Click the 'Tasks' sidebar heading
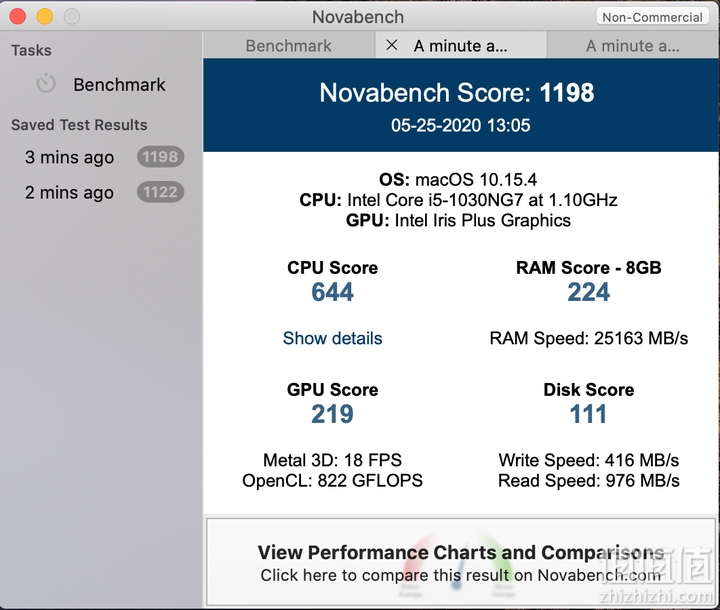This screenshot has width=720, height=610. [31, 50]
